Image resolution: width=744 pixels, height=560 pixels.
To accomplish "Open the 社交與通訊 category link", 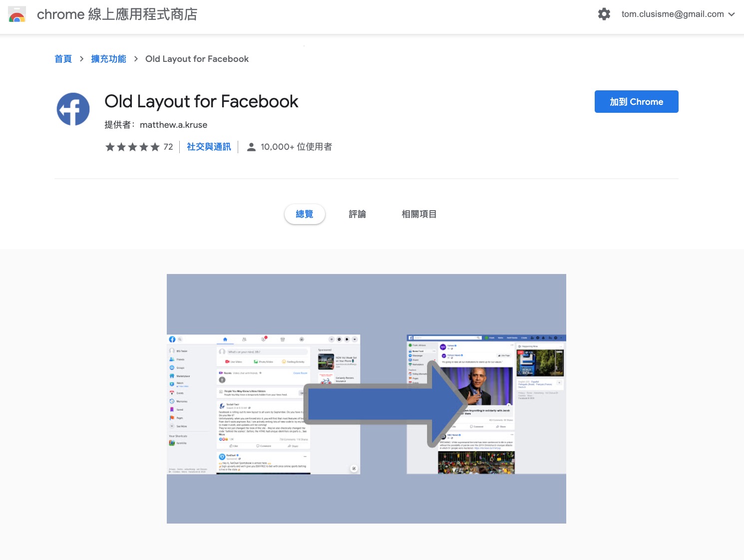I will pos(209,147).
